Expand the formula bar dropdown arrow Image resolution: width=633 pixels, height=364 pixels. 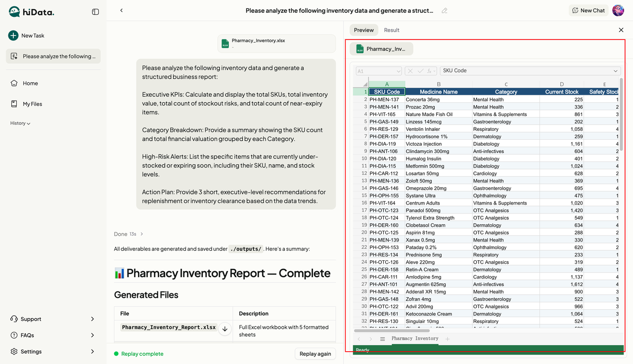tap(616, 71)
